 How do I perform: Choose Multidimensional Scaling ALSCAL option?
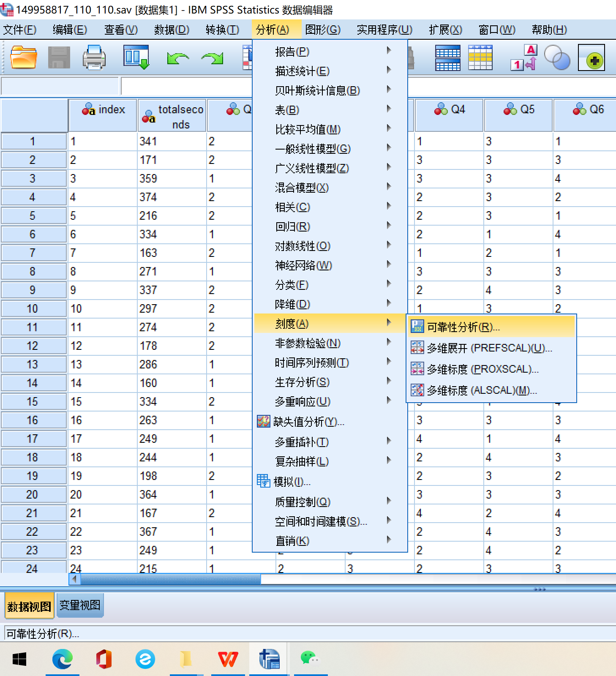click(491, 390)
